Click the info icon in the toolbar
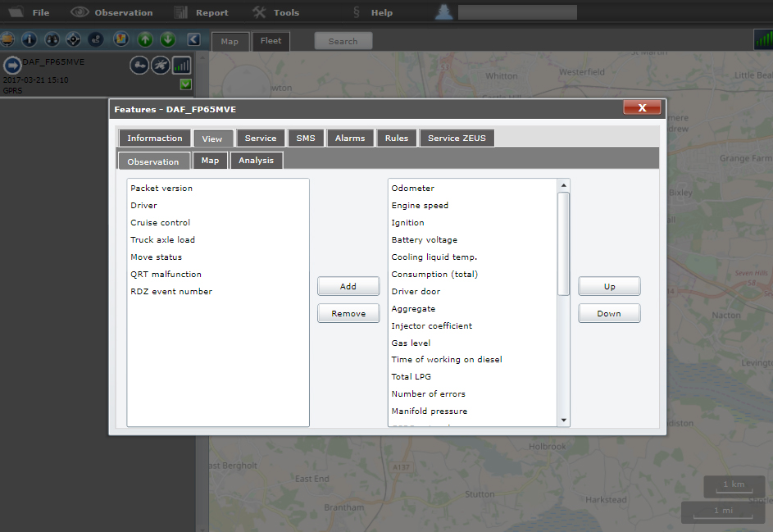This screenshot has width=773, height=532. click(x=30, y=39)
